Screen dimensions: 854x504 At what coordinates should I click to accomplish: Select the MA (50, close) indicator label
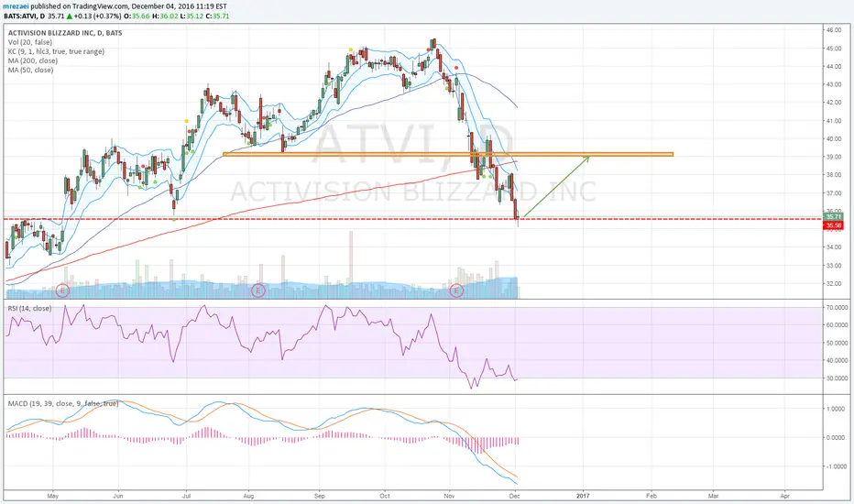coord(30,70)
